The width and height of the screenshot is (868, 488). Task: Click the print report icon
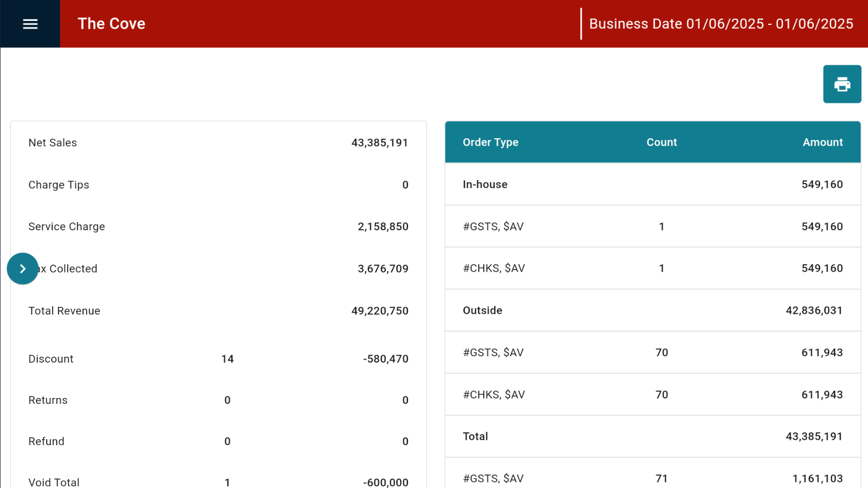(x=842, y=84)
